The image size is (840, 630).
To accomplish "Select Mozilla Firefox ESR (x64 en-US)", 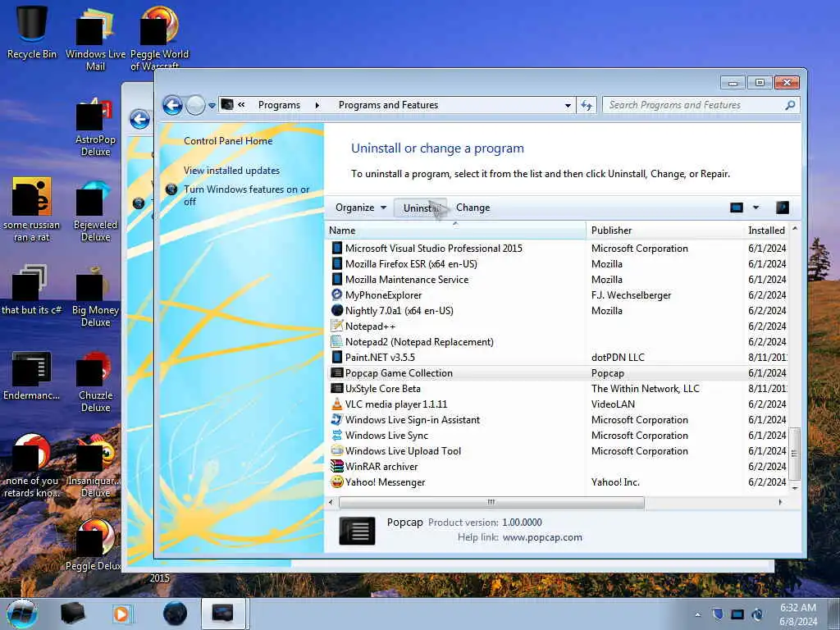I will coord(555,263).
